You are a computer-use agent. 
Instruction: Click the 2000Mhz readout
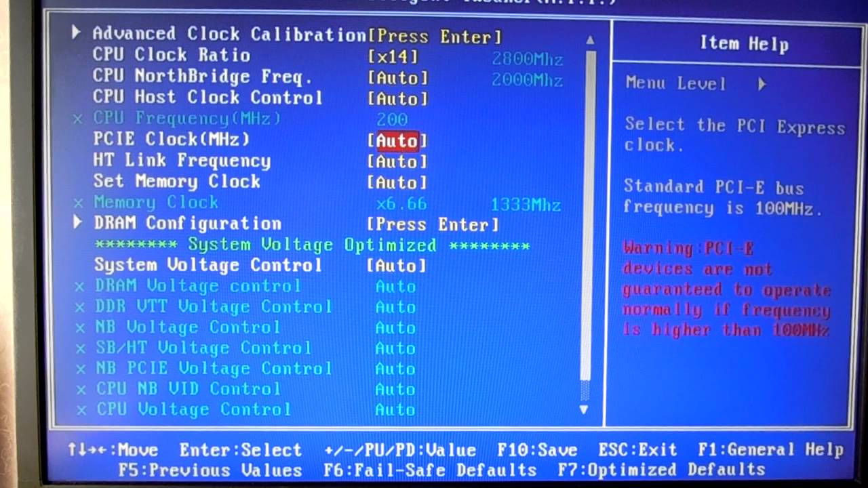click(x=528, y=81)
